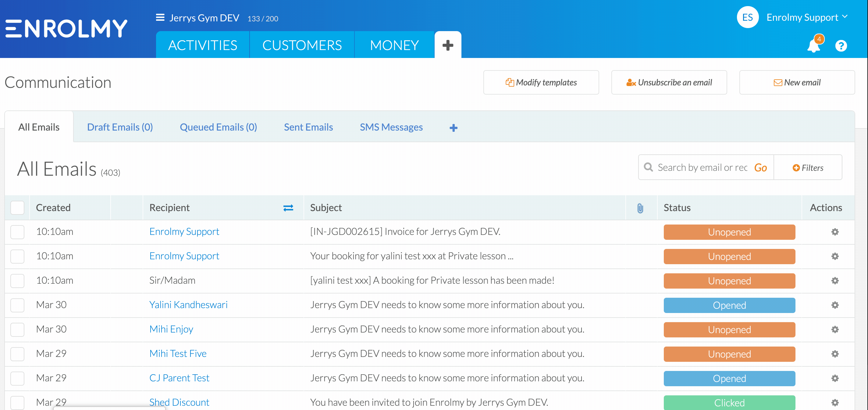
Task: Open the hamburger menu beside Jerrys Gym DEV
Action: tap(160, 17)
